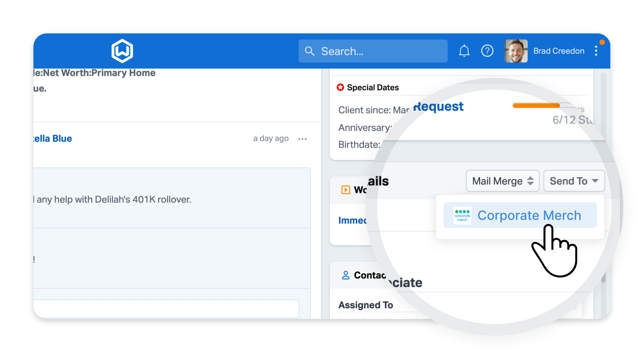Click the orange progress bar
Screen dimensions: 644x349
[x=536, y=105]
